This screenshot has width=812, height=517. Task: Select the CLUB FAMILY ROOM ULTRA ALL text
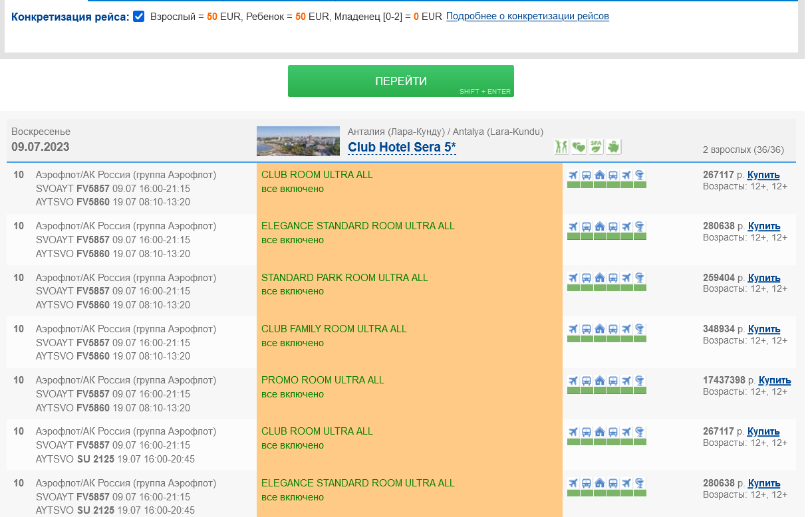coord(334,329)
